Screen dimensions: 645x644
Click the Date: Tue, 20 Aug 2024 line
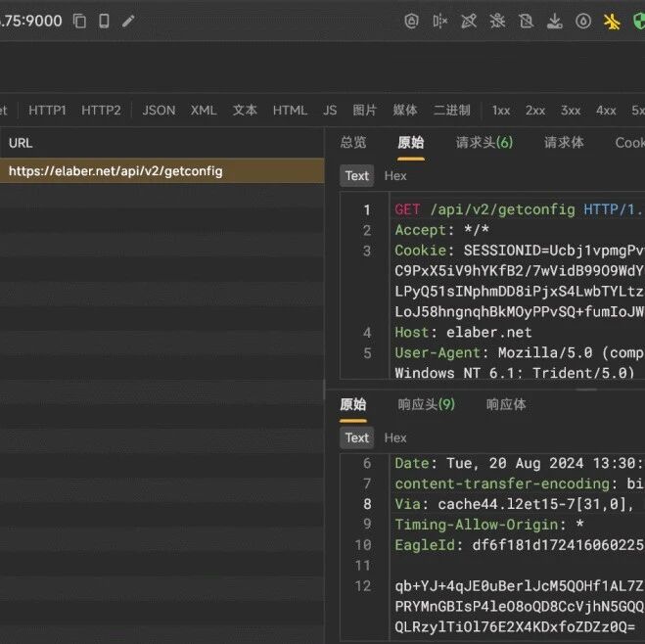click(520, 464)
